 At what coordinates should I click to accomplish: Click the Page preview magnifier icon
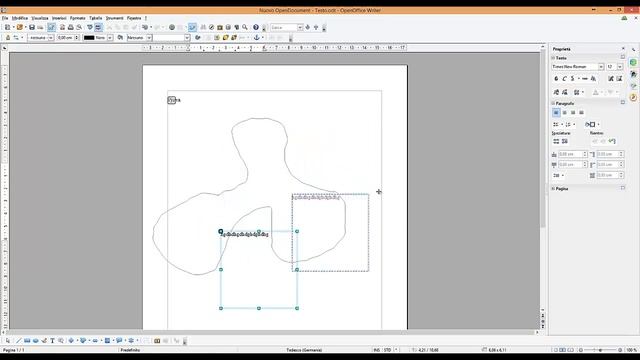79,27
